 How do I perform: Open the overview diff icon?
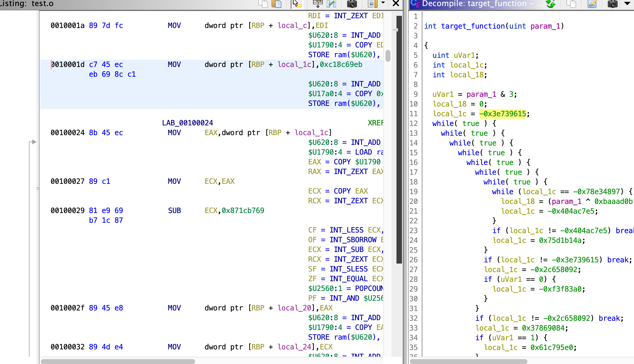331,4
